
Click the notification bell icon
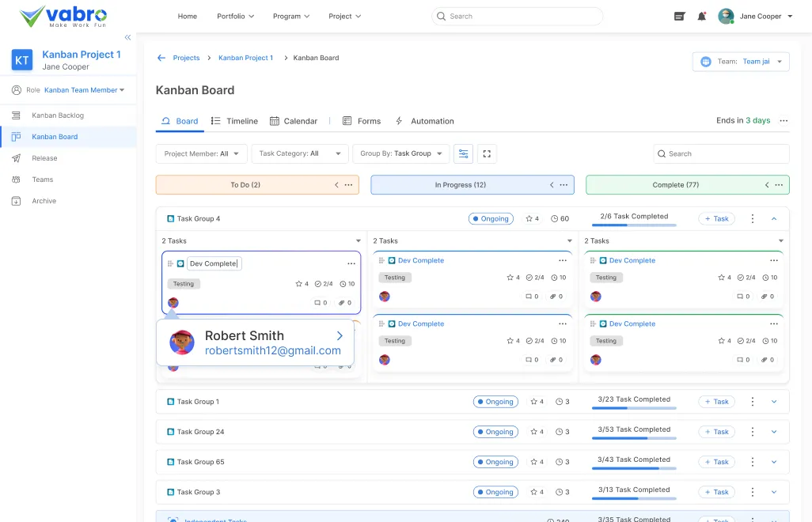click(x=701, y=16)
